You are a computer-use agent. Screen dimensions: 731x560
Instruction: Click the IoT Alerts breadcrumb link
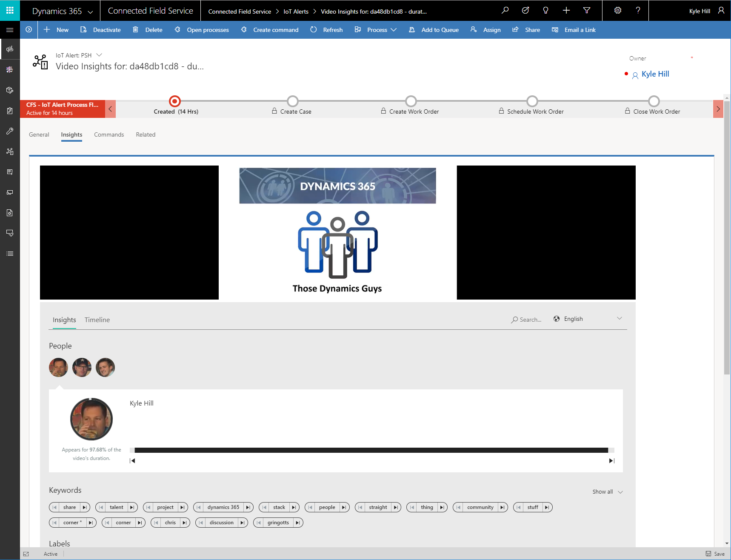tap(296, 11)
